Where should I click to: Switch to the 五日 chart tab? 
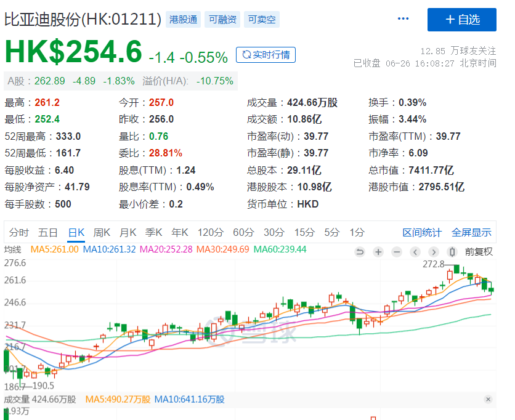pos(47,233)
